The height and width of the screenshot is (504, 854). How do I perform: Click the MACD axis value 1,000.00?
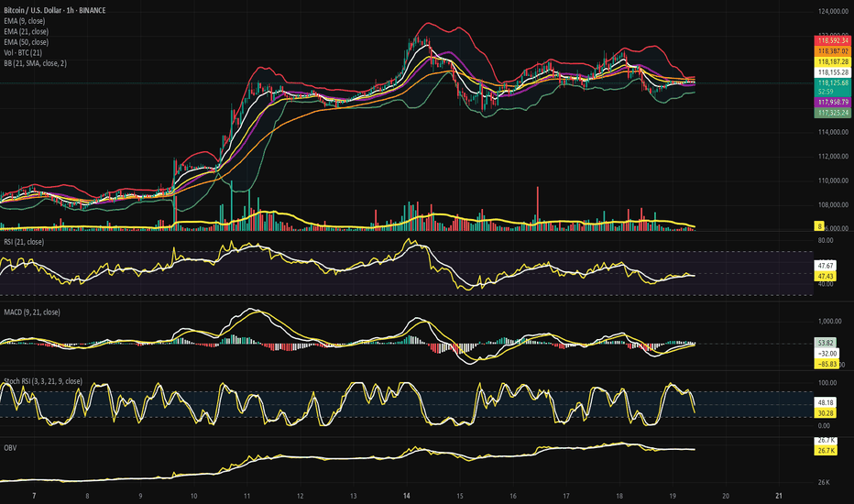[x=830, y=322]
